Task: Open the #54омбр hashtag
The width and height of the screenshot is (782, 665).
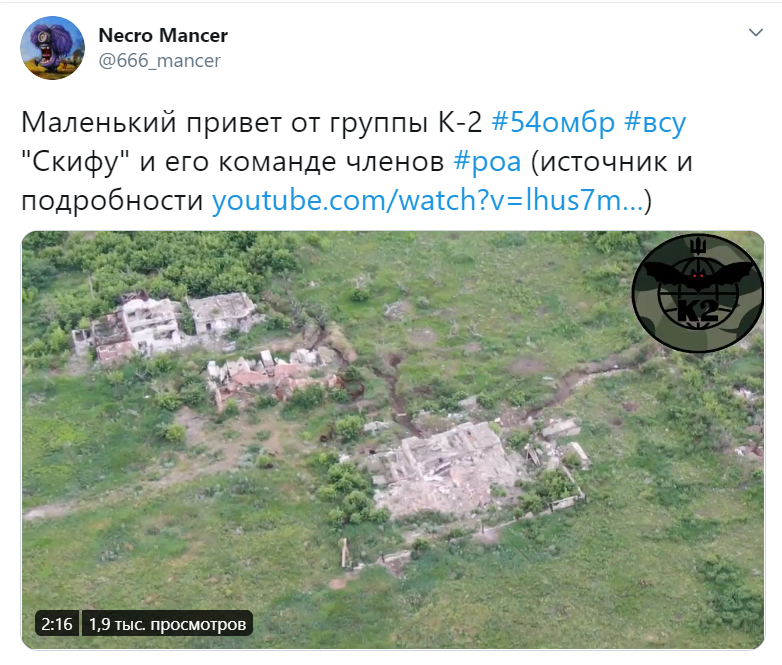Action: point(553,122)
